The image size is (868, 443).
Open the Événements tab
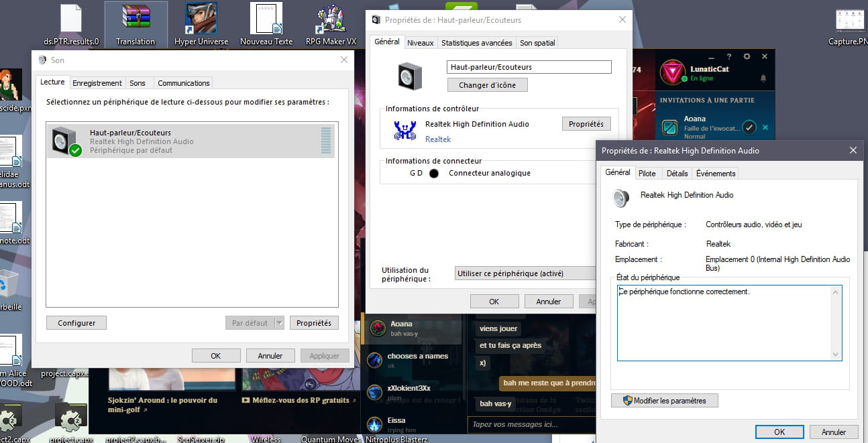[x=716, y=174]
